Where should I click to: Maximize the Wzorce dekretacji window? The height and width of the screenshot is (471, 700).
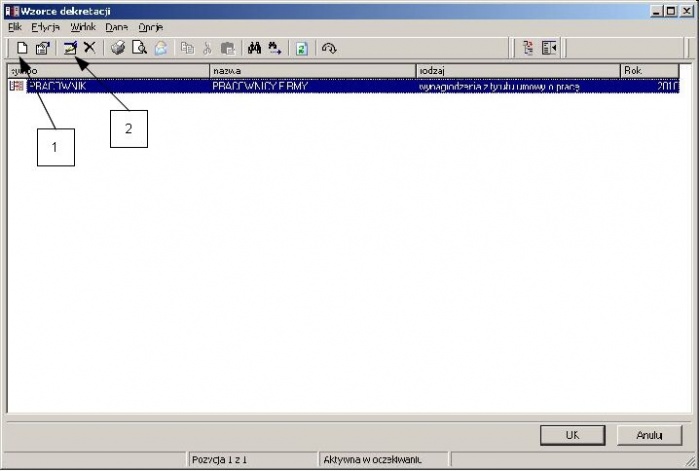tap(671, 11)
